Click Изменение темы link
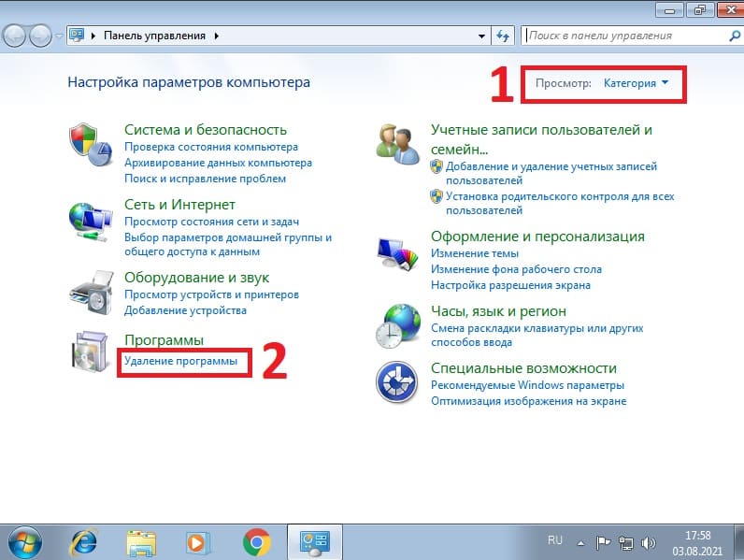 [x=475, y=253]
